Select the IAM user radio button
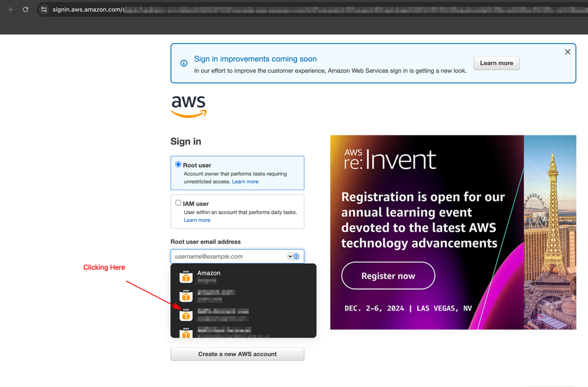This screenshot has height=387, width=588. pos(178,203)
